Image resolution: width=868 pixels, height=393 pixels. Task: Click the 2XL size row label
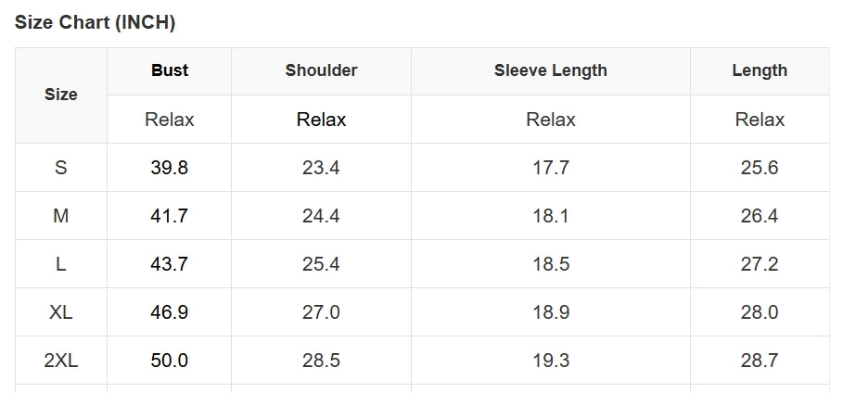pyautogui.click(x=61, y=361)
